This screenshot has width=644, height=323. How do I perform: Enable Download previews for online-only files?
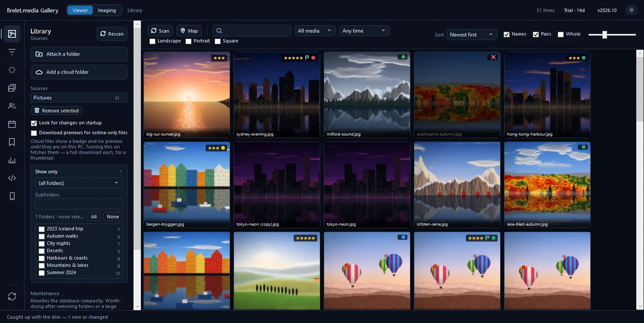click(x=34, y=133)
